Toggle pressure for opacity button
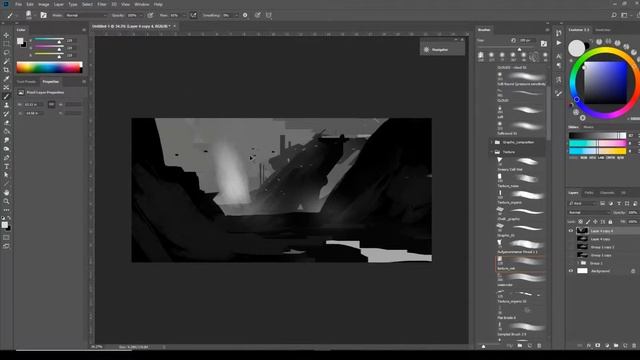 coord(150,15)
